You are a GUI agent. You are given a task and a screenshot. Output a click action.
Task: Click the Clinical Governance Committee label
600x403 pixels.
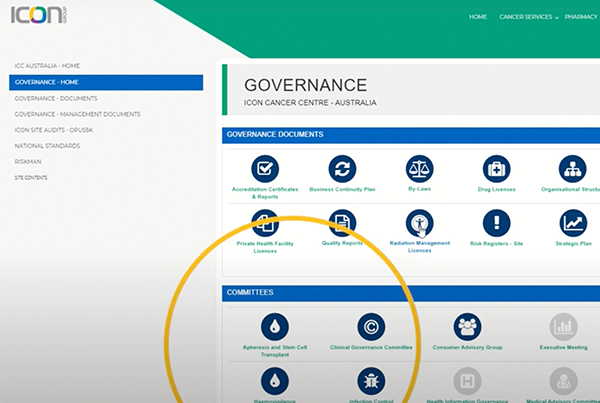pyautogui.click(x=371, y=347)
